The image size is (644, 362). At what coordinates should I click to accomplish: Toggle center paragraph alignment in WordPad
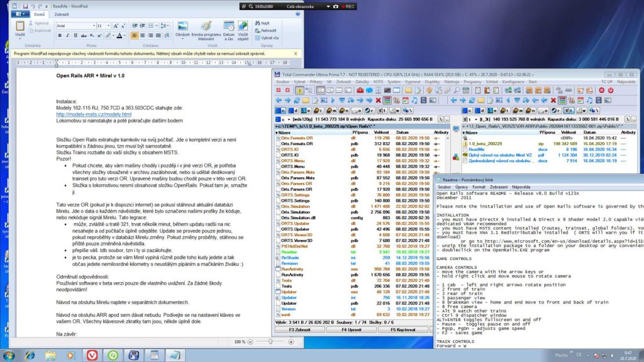click(144, 36)
